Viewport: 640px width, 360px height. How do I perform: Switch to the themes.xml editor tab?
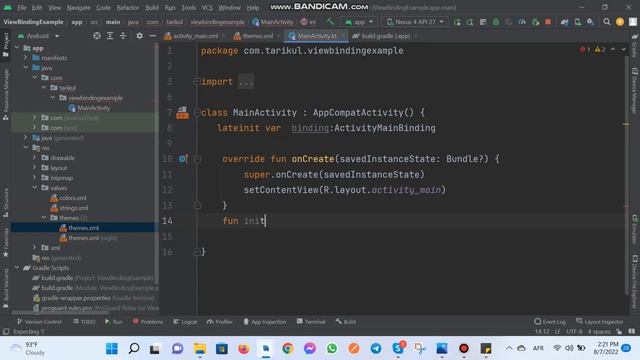coord(257,36)
